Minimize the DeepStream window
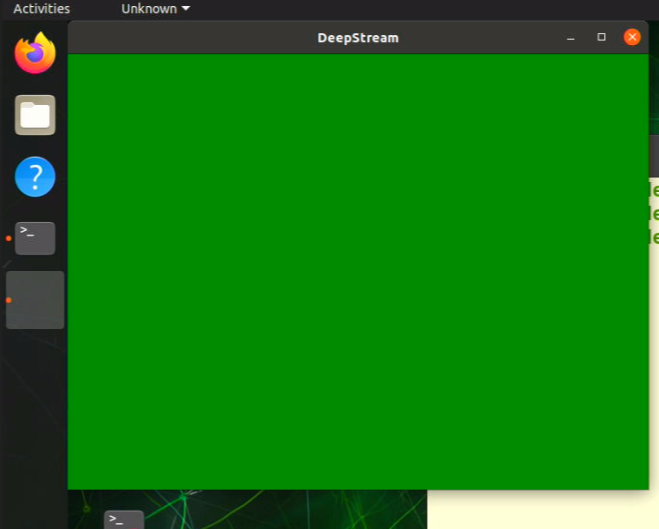 (570, 38)
